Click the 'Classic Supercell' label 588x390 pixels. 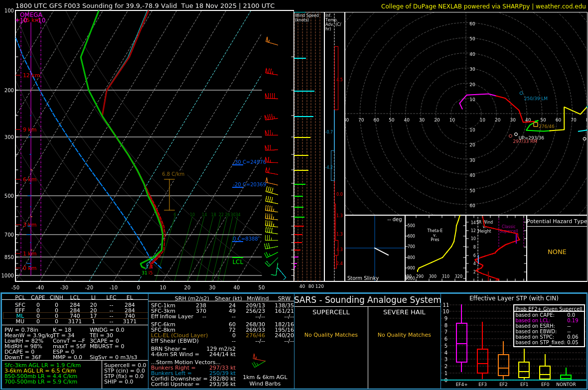click(508, 229)
